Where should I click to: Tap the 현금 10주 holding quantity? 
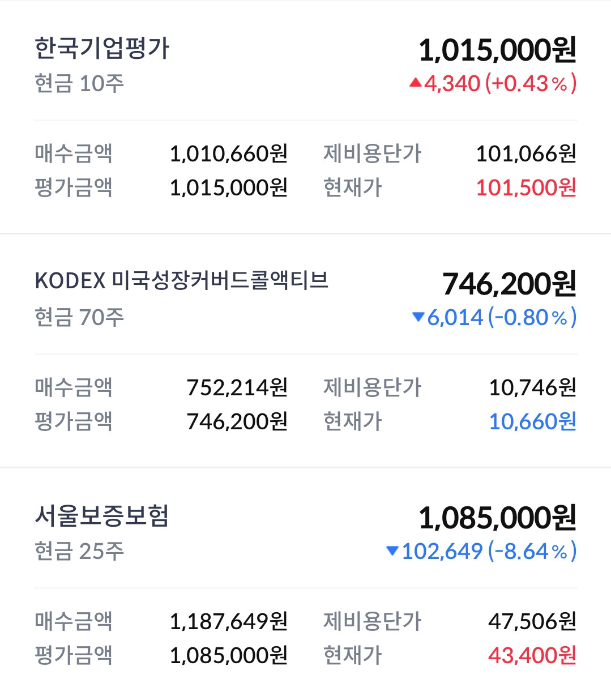pyautogui.click(x=79, y=83)
